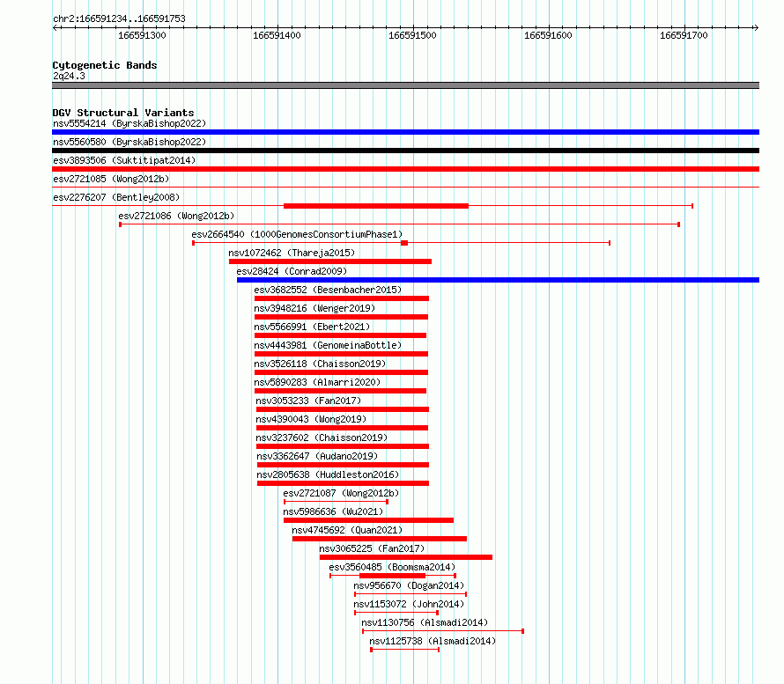784x684 pixels.
Task: Click nsv3526118 (Chaisson2019) label
Action: tap(320, 364)
